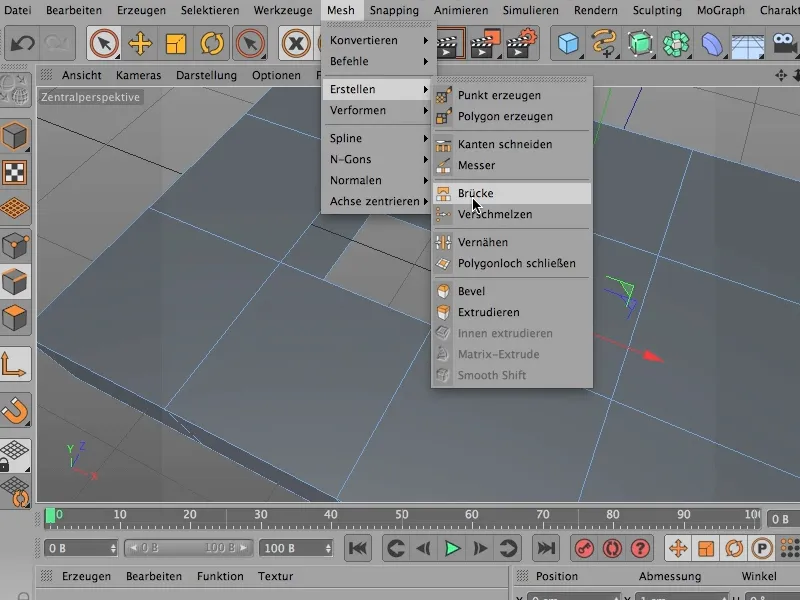Select the Brücke bridge tool
This screenshot has width=800, height=600.
pyautogui.click(x=512, y=193)
